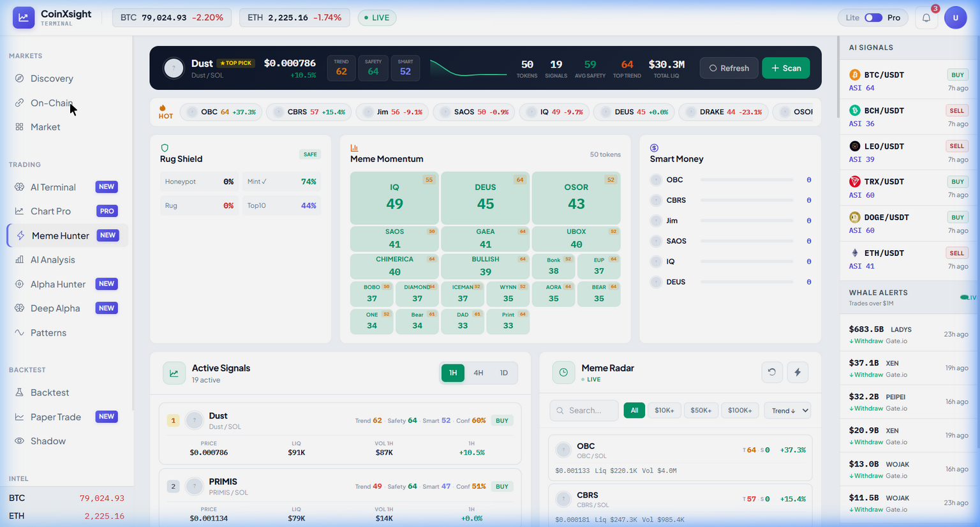The height and width of the screenshot is (527, 980).
Task: Open the PRIMIS active signal card
Action: [340, 498]
